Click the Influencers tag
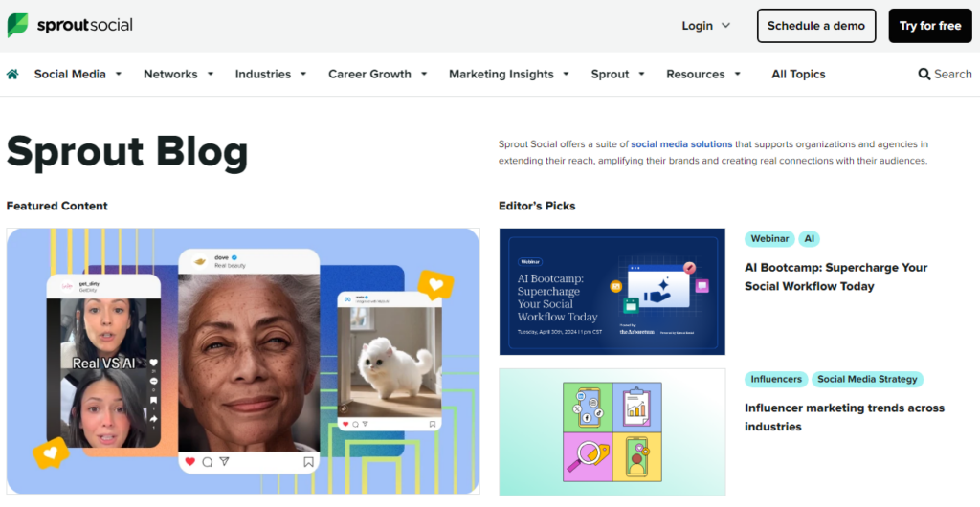The image size is (980, 507). pyautogui.click(x=775, y=379)
